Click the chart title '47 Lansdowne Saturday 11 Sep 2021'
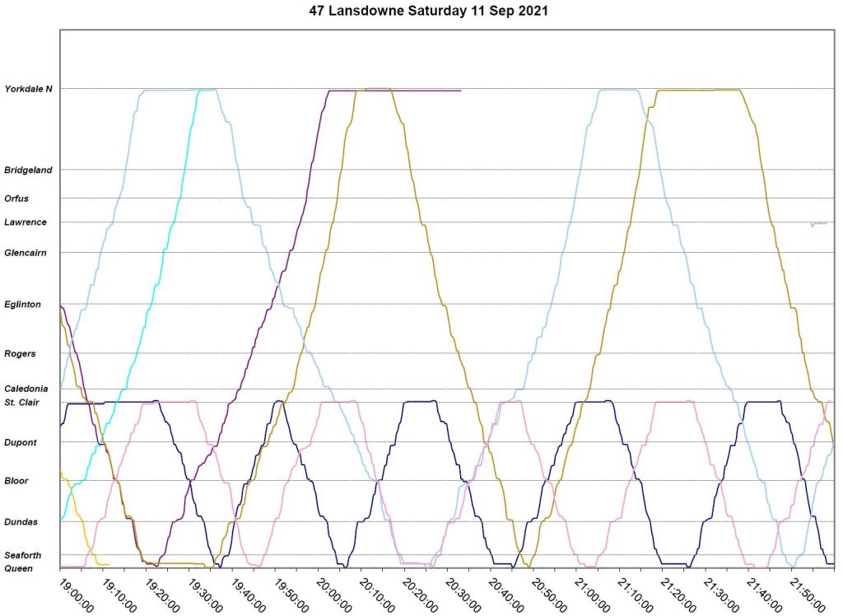843x616 pixels. (429, 12)
